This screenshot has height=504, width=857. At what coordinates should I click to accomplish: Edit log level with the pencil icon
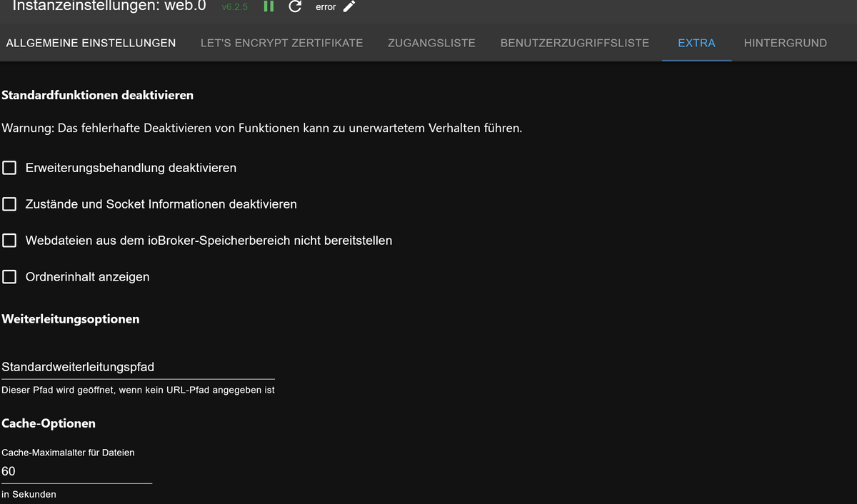point(349,6)
